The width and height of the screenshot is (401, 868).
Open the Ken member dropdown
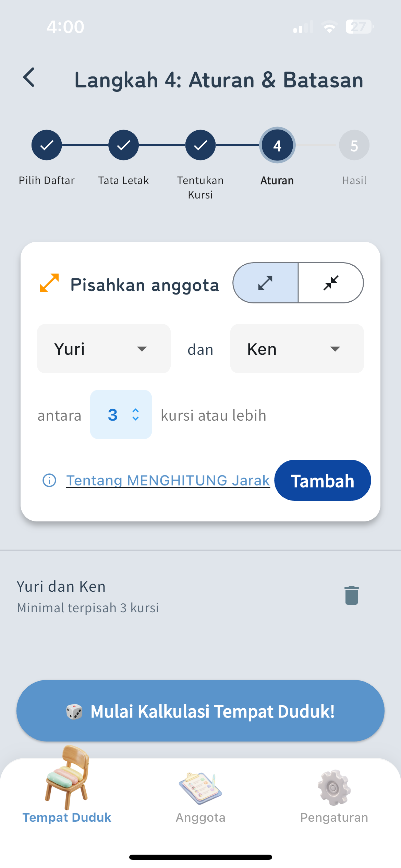click(296, 349)
